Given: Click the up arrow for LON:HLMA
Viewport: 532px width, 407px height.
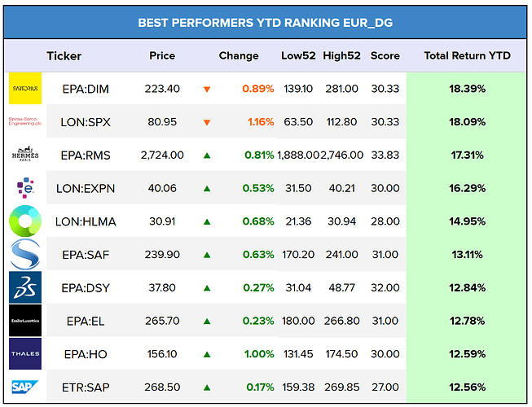Looking at the screenshot, I should (x=207, y=221).
